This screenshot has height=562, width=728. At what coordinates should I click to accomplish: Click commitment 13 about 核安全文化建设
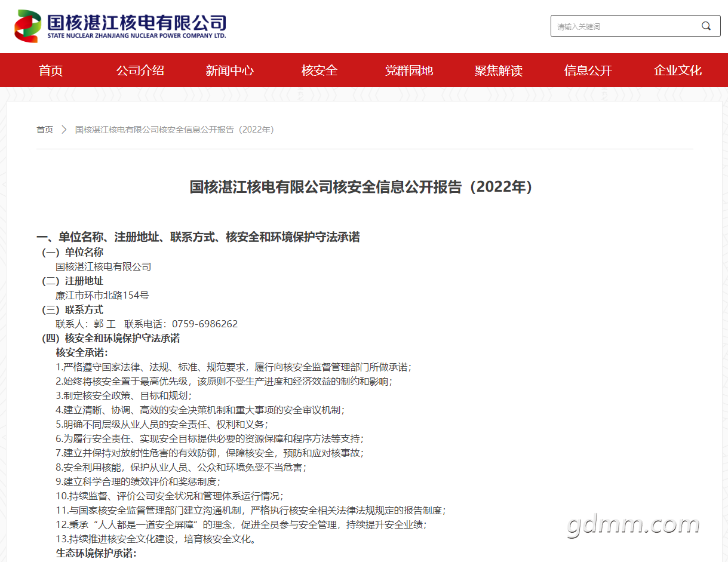point(156,539)
